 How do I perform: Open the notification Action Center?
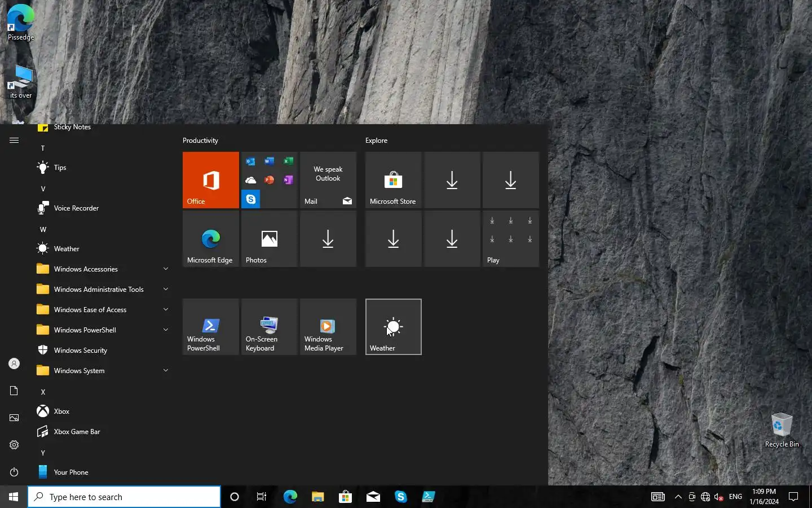tap(793, 497)
